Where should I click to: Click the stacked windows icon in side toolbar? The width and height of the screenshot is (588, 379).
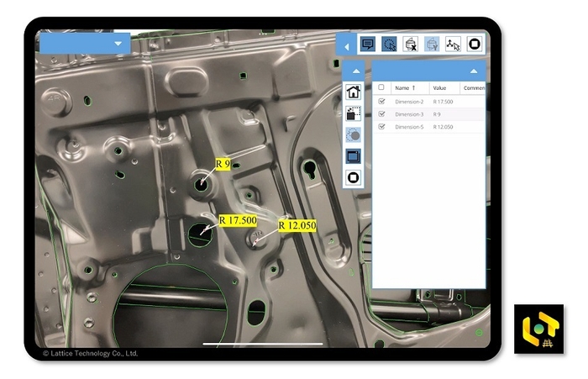[x=354, y=156]
